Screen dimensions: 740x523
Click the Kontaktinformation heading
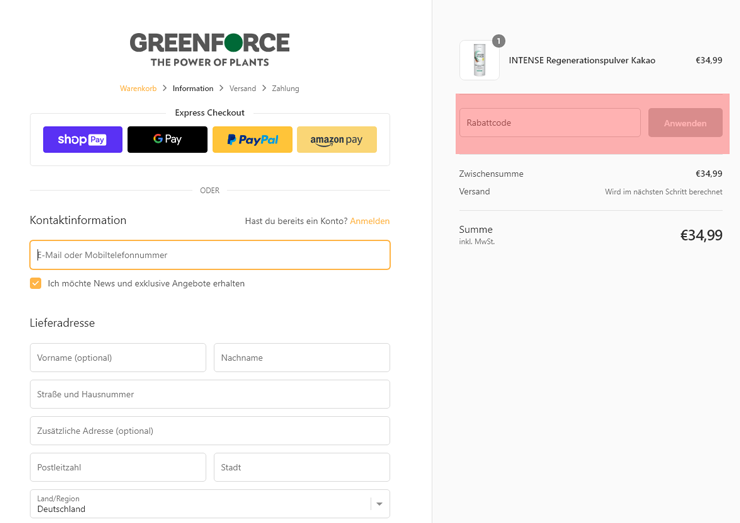point(78,220)
